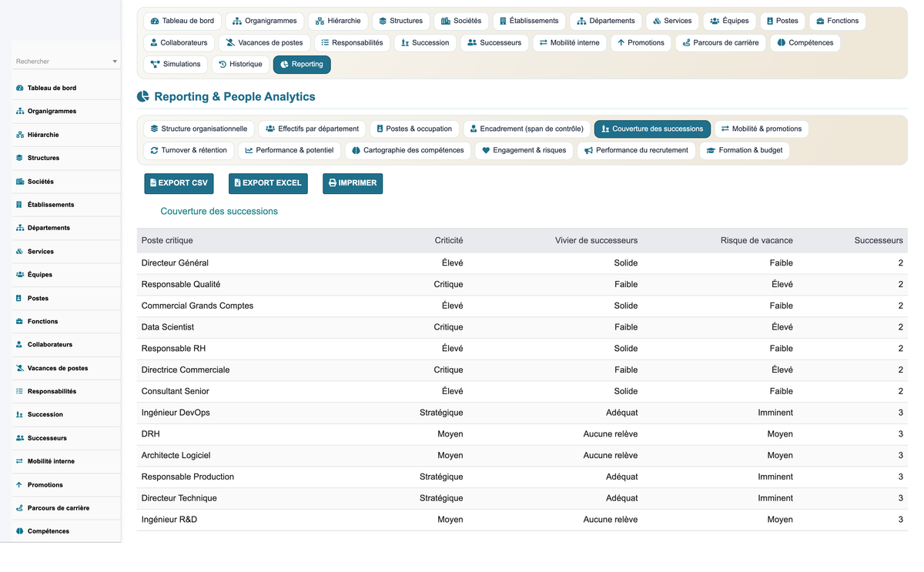Open Promotions in top navigation
The width and height of the screenshot is (924, 572).
point(641,43)
